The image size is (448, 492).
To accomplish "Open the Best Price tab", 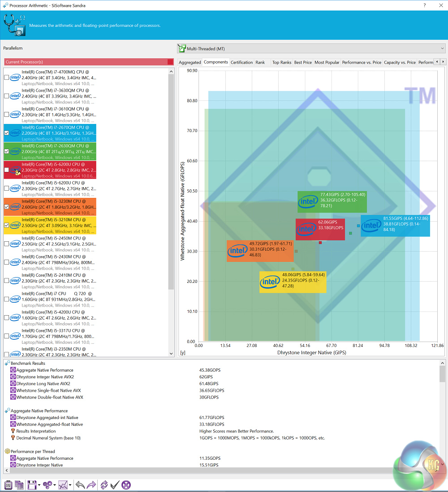I will point(303,62).
